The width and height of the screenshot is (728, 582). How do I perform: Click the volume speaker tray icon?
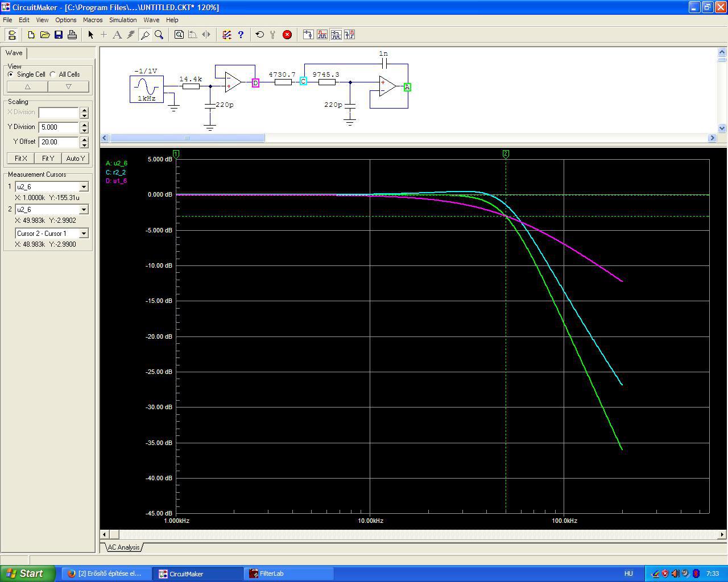[675, 573]
